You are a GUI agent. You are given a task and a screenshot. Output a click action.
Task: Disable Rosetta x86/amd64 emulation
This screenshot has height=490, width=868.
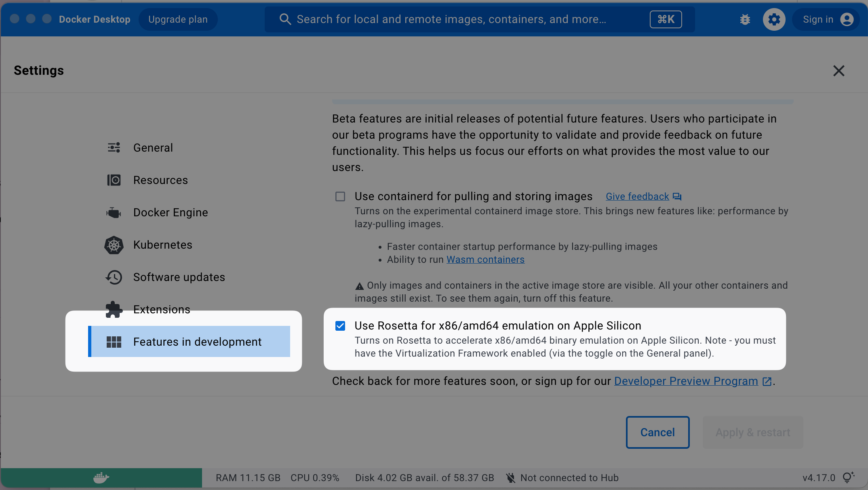pos(340,325)
